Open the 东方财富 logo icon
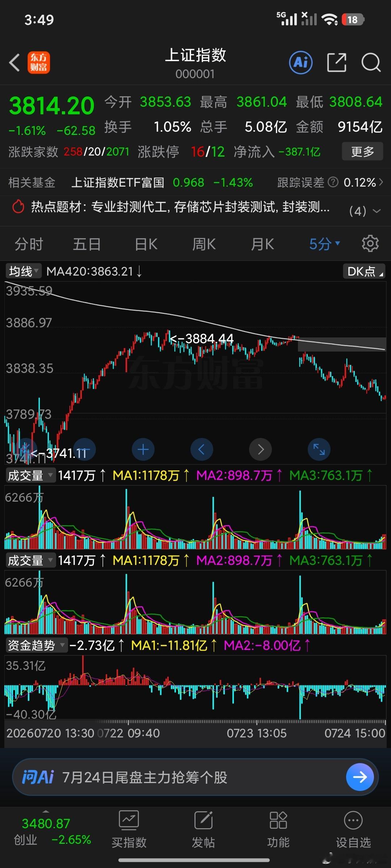 39,63
